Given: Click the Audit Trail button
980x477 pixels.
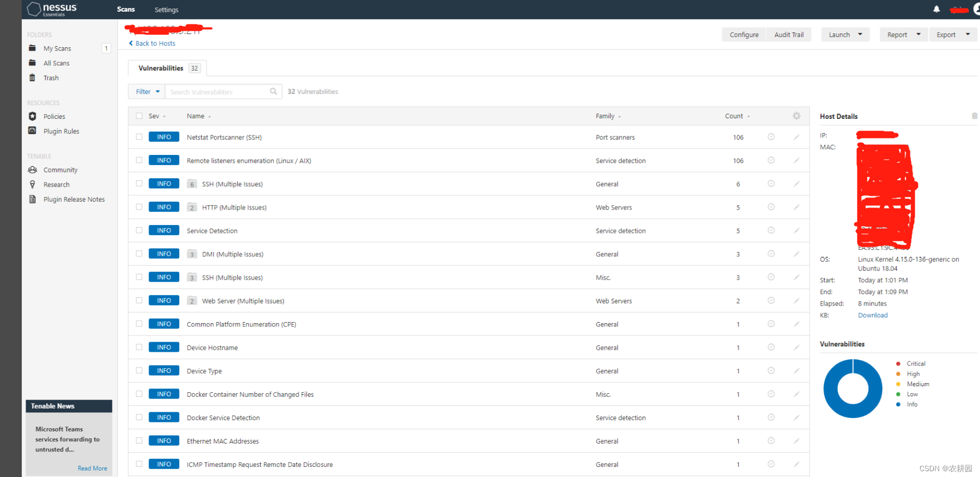Looking at the screenshot, I should 788,34.
